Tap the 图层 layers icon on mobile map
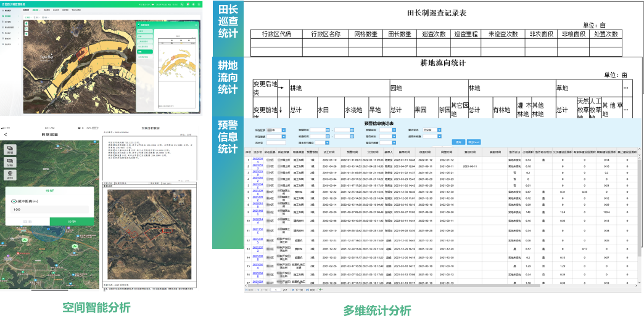This screenshot has height=324, width=644. (10, 150)
